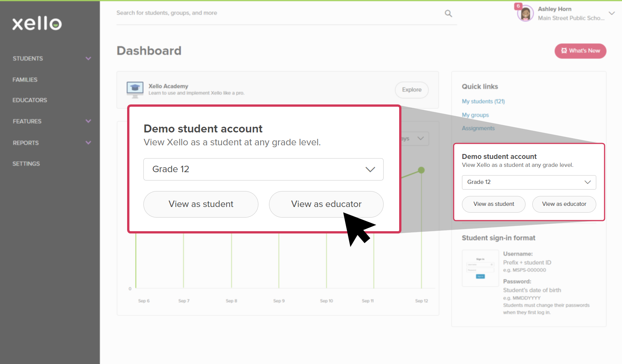Open the My groups quick link
This screenshot has height=364, width=622.
[475, 115]
